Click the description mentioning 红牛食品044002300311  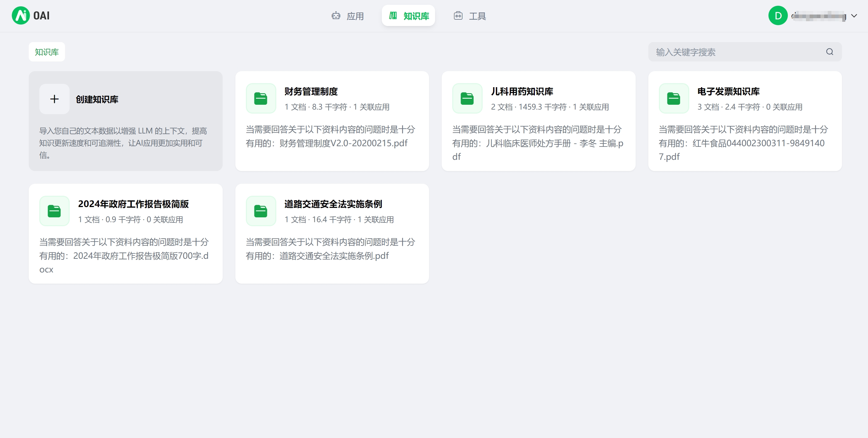[743, 143]
